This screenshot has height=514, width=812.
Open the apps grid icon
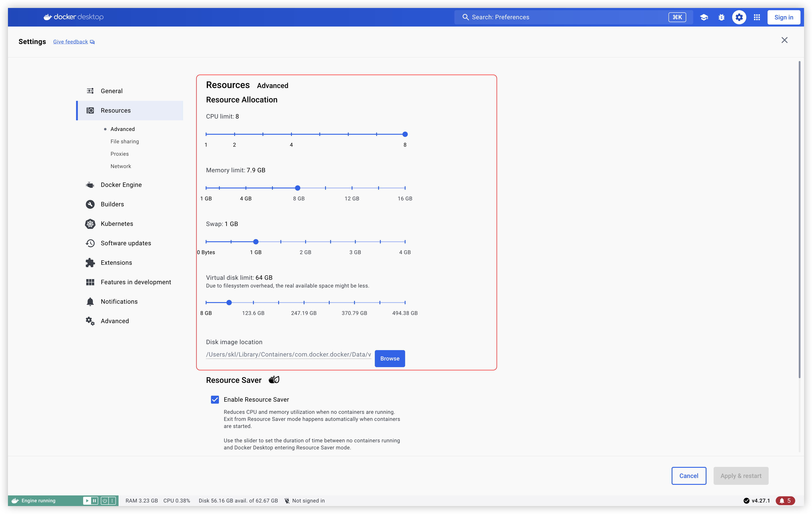tap(757, 17)
